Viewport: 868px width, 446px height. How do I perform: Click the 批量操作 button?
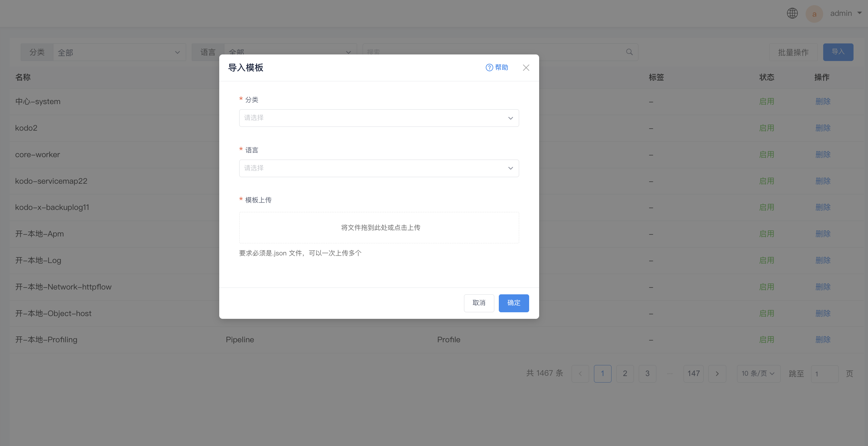tap(793, 52)
